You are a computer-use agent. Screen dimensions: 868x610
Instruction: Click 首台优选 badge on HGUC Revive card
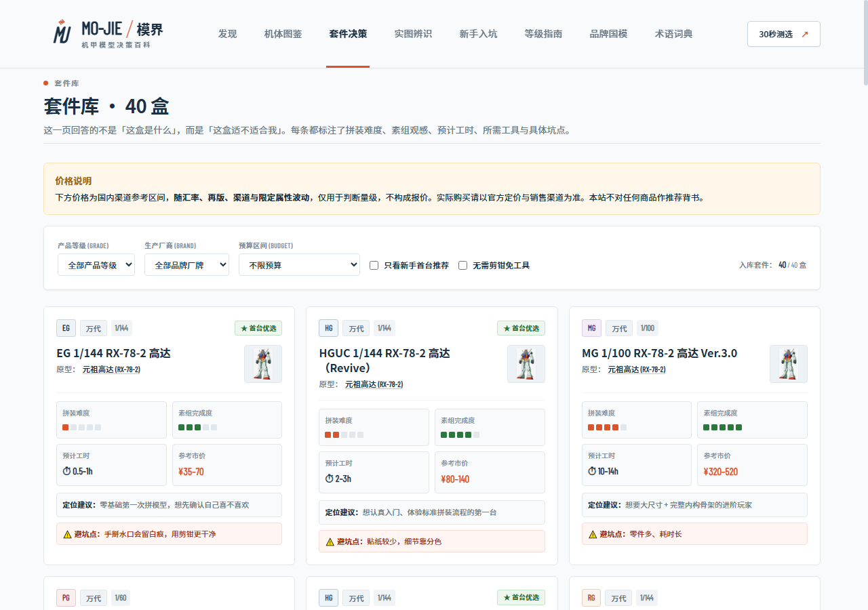tap(521, 329)
